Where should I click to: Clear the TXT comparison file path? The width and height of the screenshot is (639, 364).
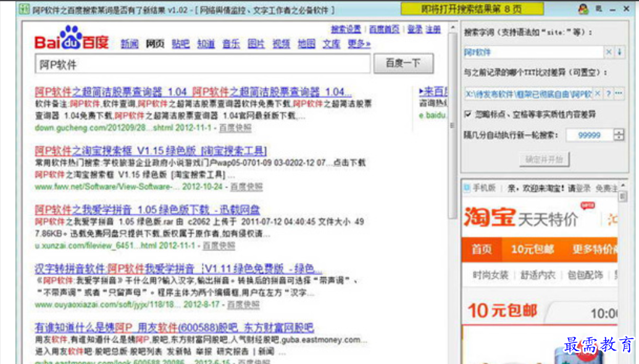598,94
